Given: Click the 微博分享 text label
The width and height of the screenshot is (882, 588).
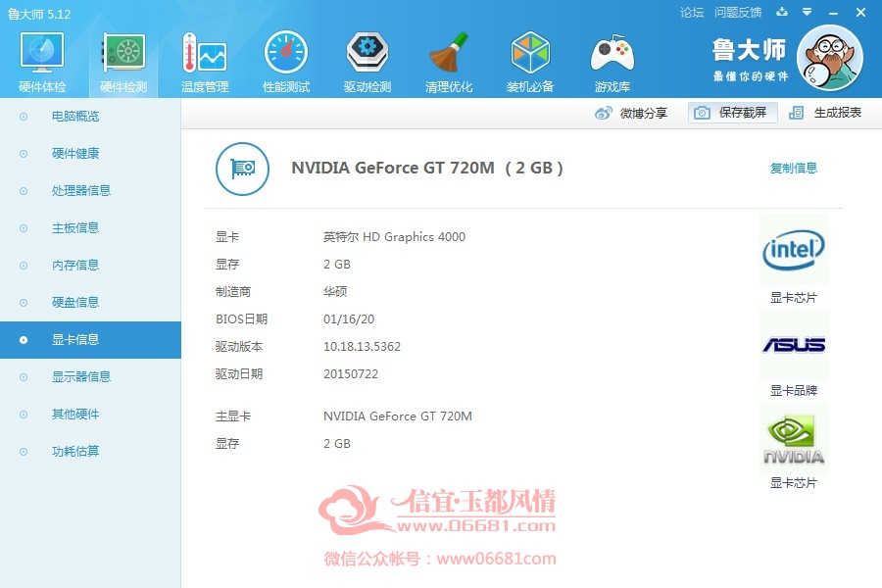Looking at the screenshot, I should 644,113.
